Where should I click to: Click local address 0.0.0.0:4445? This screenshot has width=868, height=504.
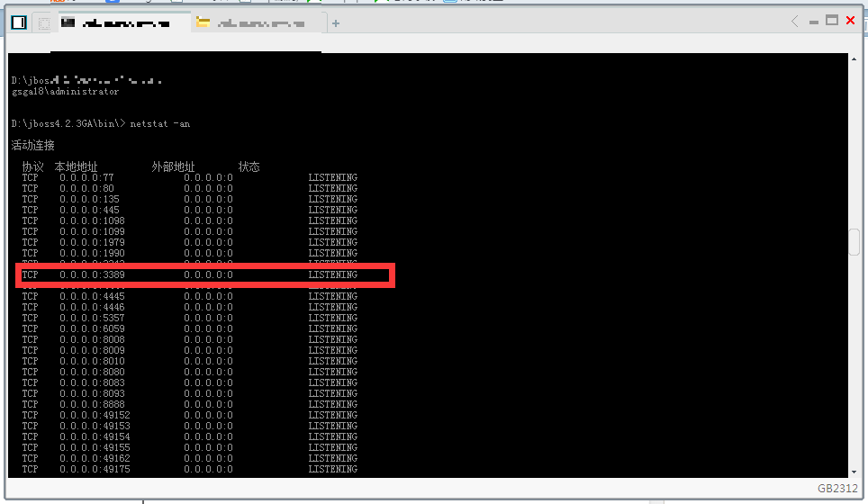(93, 296)
